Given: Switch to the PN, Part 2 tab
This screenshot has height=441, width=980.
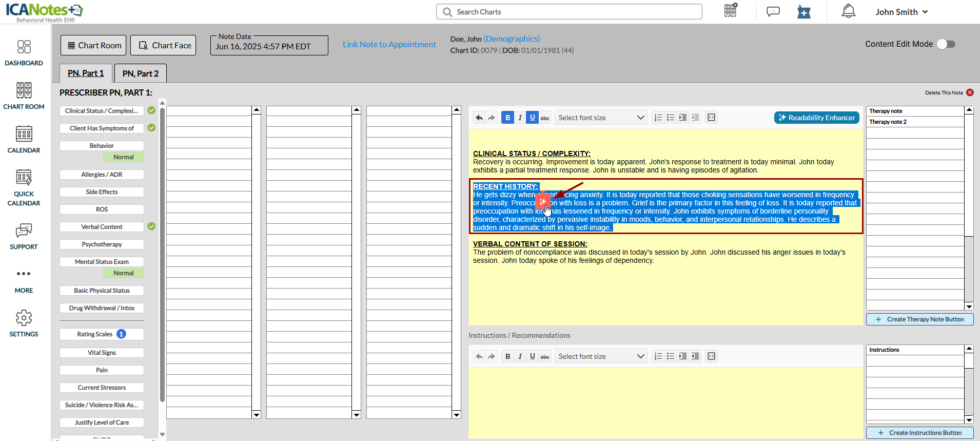Looking at the screenshot, I should 141,73.
